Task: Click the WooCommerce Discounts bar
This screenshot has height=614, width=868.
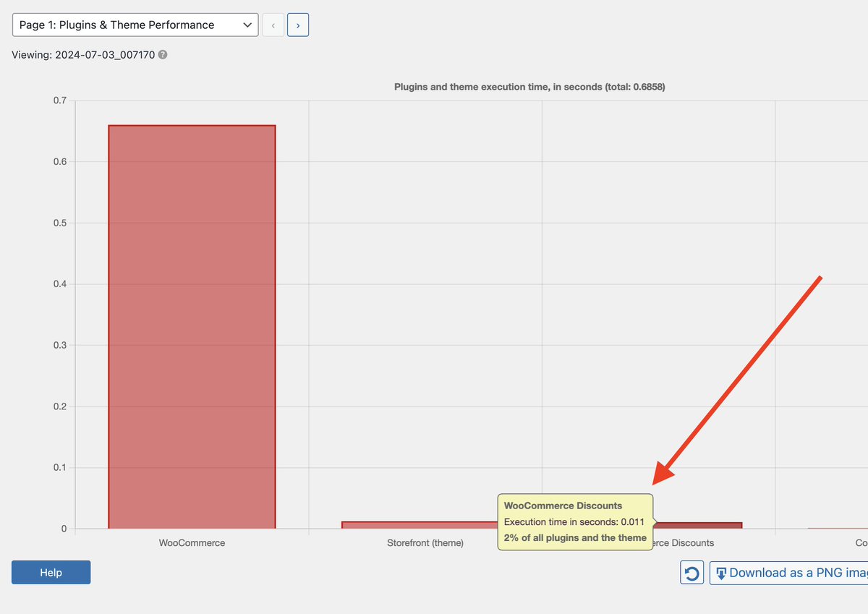Action: click(697, 525)
